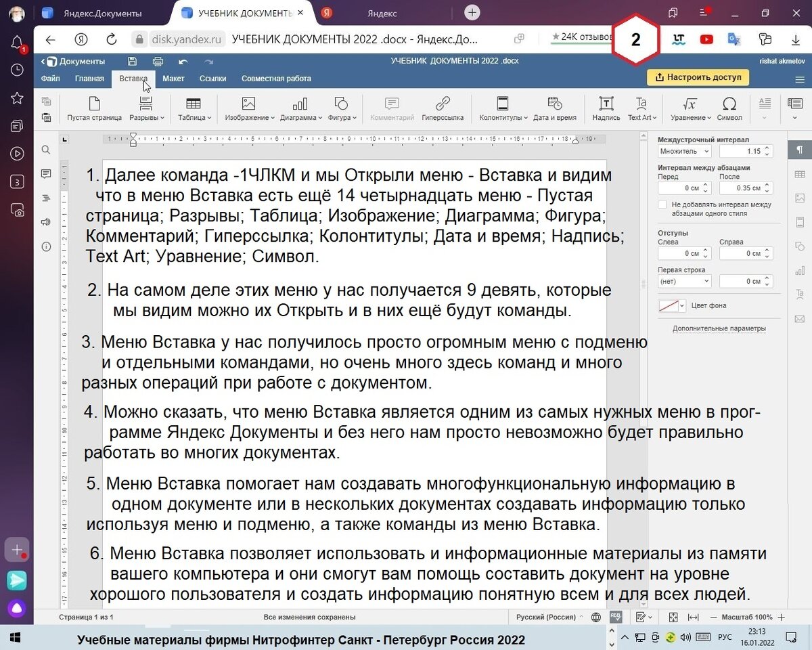Open the Первая строка (нет) dropdown

coord(685,281)
